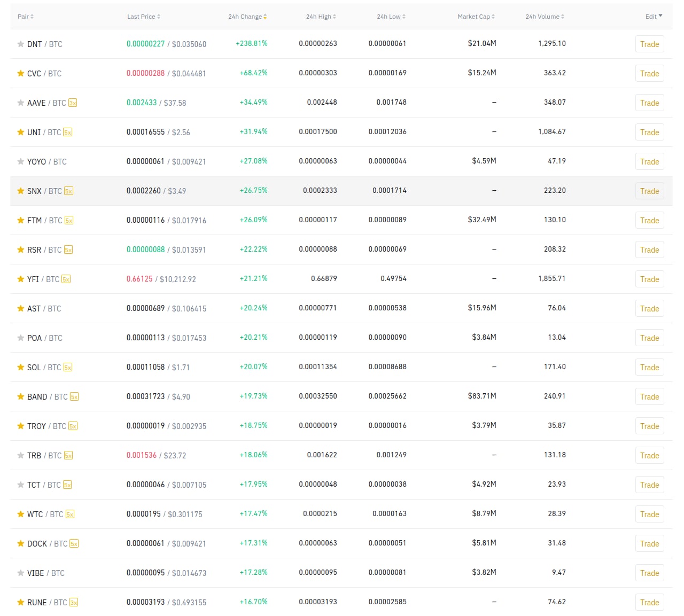684x616 pixels.
Task: Sort table by Pair column
Action: click(x=26, y=17)
